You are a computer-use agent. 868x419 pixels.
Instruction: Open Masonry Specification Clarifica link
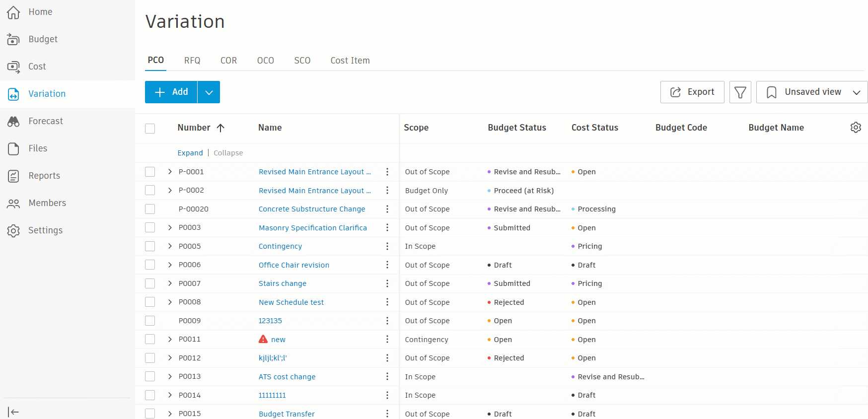313,228
